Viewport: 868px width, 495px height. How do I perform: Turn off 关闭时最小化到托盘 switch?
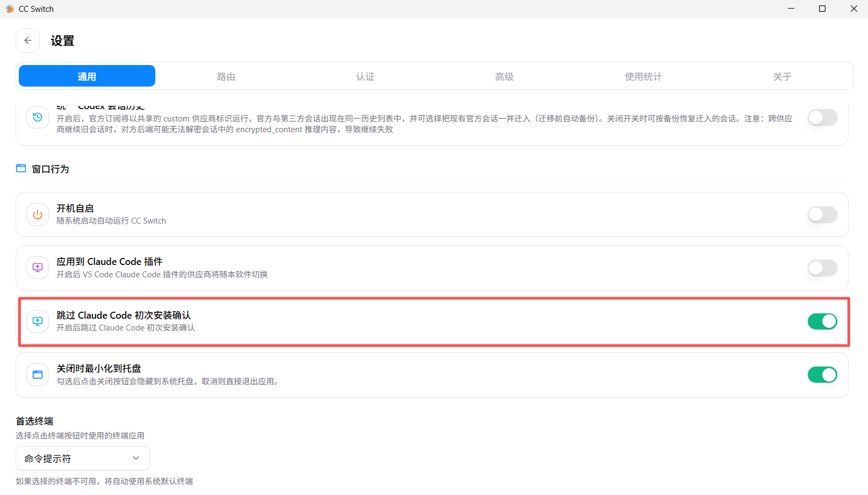point(822,375)
